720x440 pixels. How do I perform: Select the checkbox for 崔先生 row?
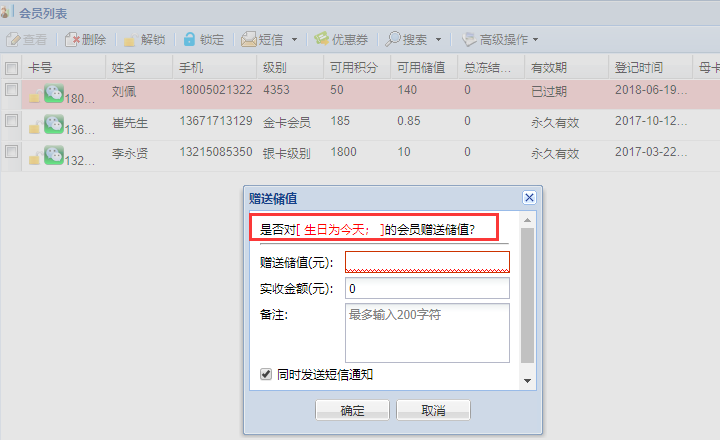click(11, 121)
